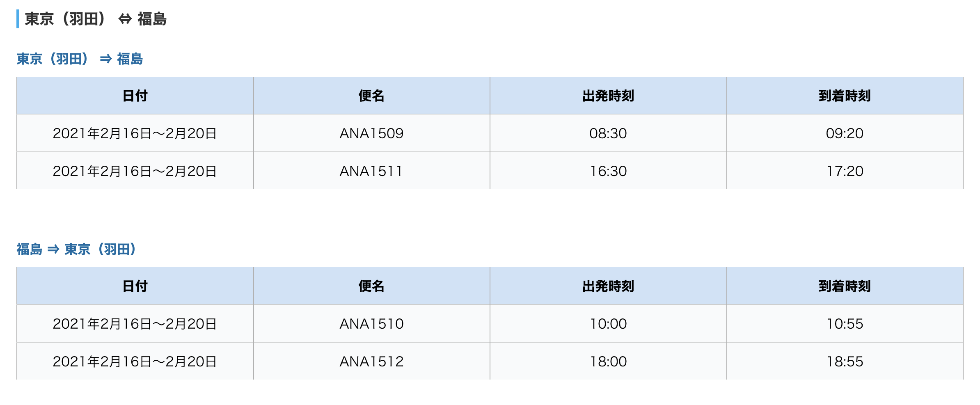
Task: Click the 18:55 arrival time cell
Action: pyautogui.click(x=845, y=362)
